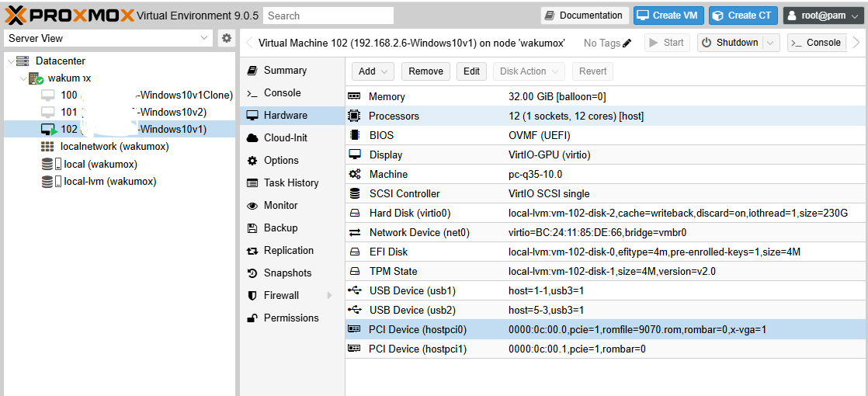Open the Add hardware dropdown
Screen dimensions: 868x396
pyautogui.click(x=373, y=71)
